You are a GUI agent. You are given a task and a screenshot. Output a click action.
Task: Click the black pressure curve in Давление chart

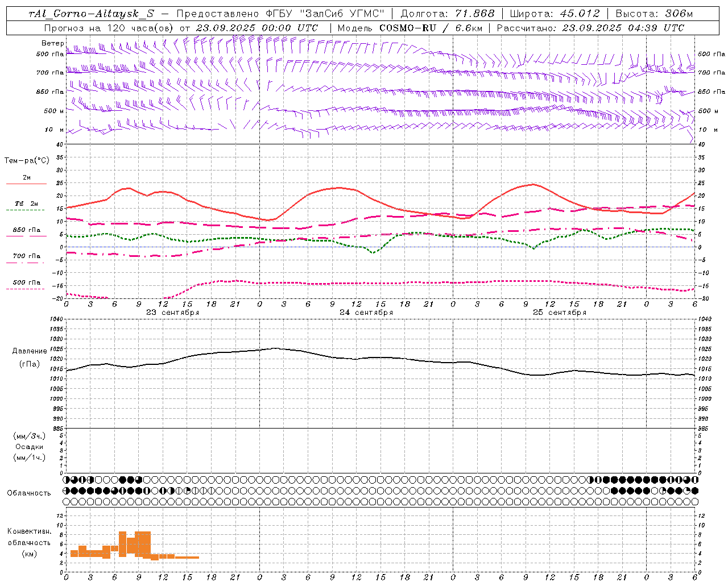click(x=380, y=357)
